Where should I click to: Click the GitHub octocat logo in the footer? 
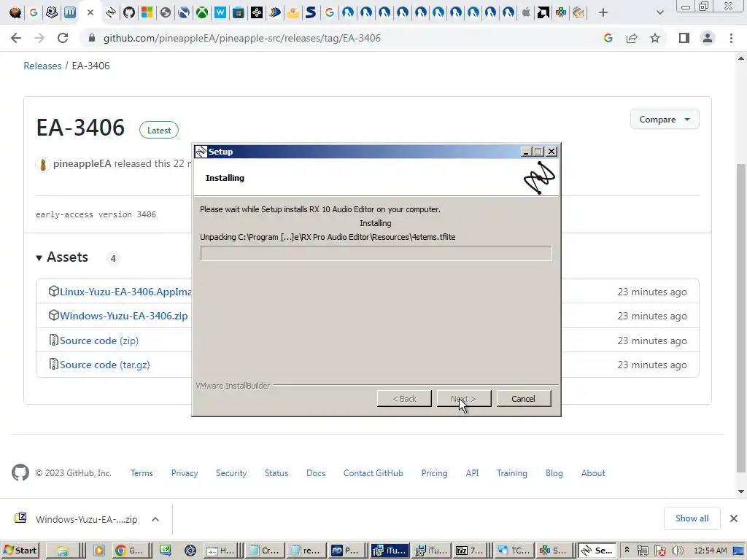[x=20, y=472]
